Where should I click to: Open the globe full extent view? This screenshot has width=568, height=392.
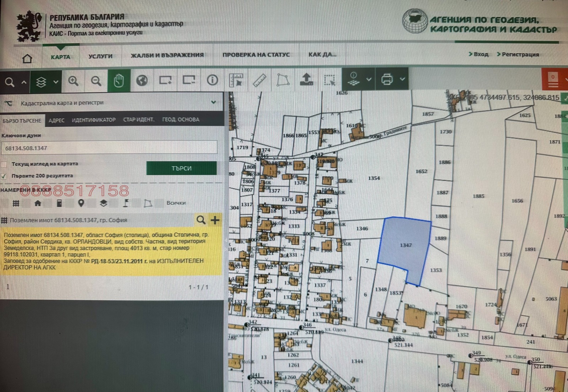point(141,81)
